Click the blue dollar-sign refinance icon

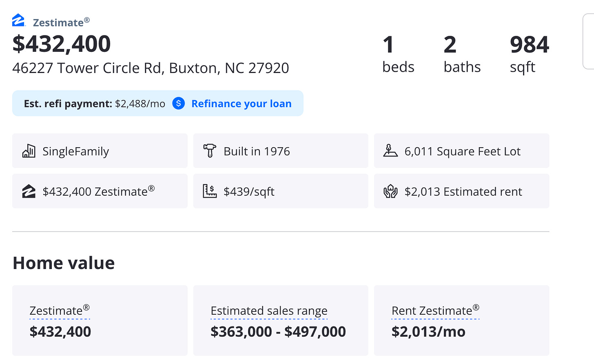click(x=178, y=104)
